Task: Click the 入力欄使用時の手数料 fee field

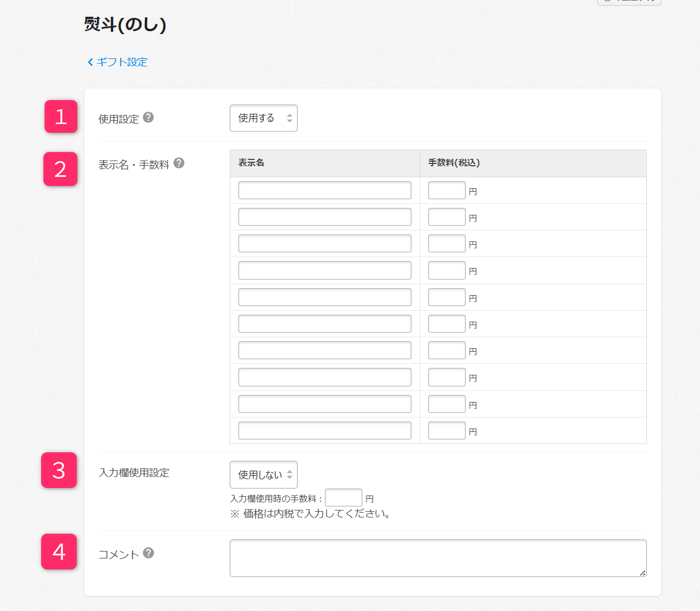Action: [343, 498]
